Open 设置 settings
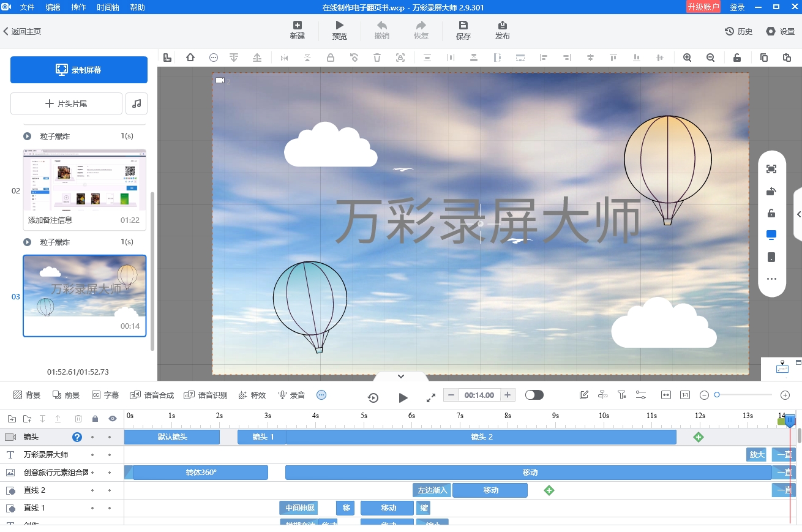Viewport: 802px width, 532px height. coord(781,31)
